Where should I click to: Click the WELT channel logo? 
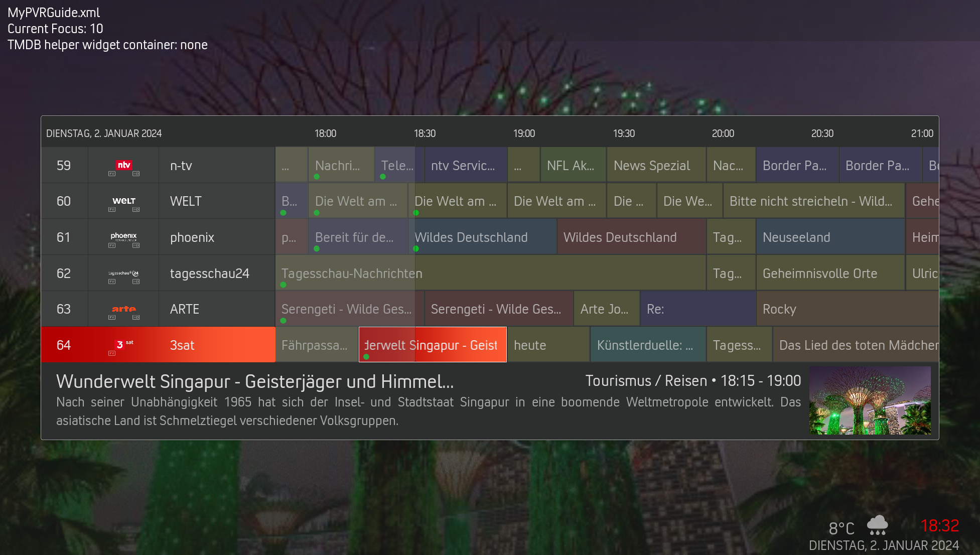pyautogui.click(x=123, y=201)
